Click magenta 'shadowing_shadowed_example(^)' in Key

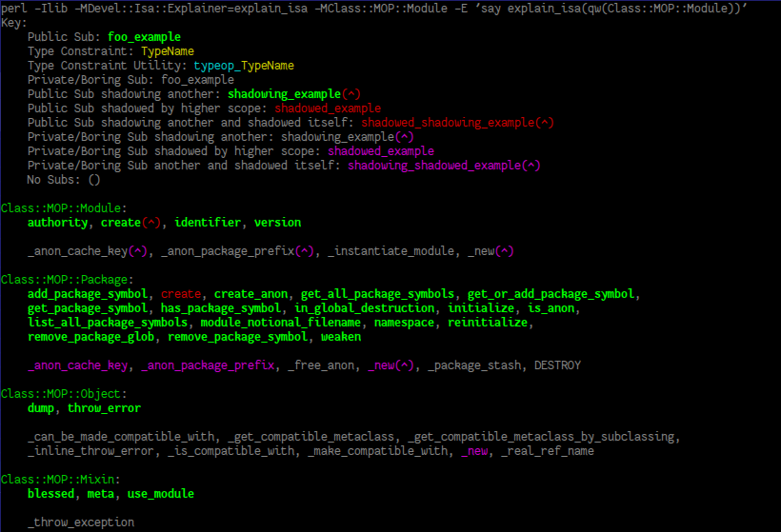(444, 166)
